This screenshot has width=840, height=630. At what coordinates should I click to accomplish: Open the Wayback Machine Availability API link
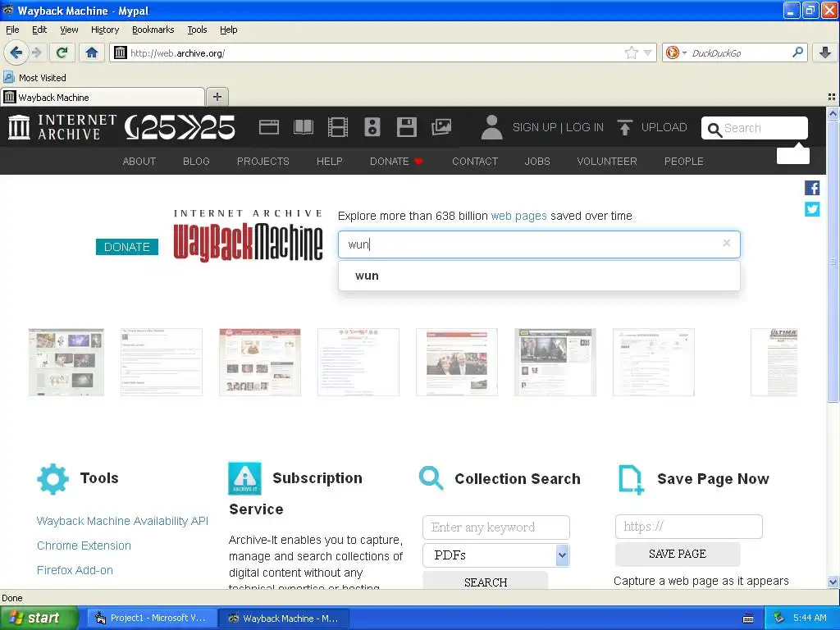point(122,521)
